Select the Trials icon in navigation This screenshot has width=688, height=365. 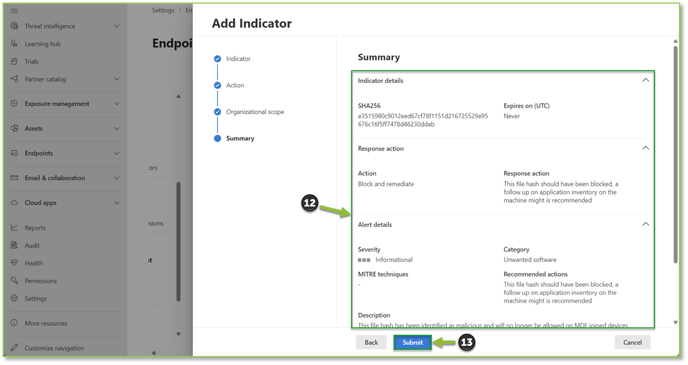click(x=14, y=61)
